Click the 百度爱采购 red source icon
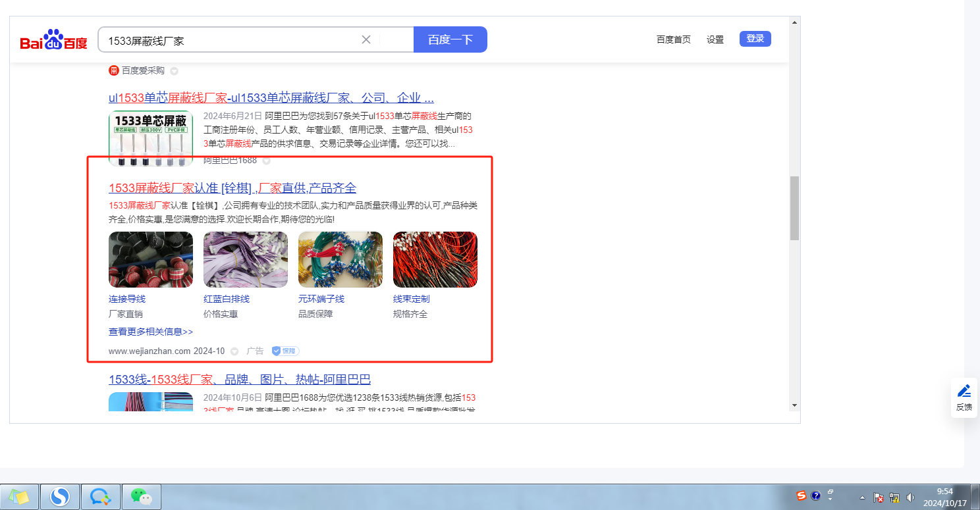 [114, 70]
